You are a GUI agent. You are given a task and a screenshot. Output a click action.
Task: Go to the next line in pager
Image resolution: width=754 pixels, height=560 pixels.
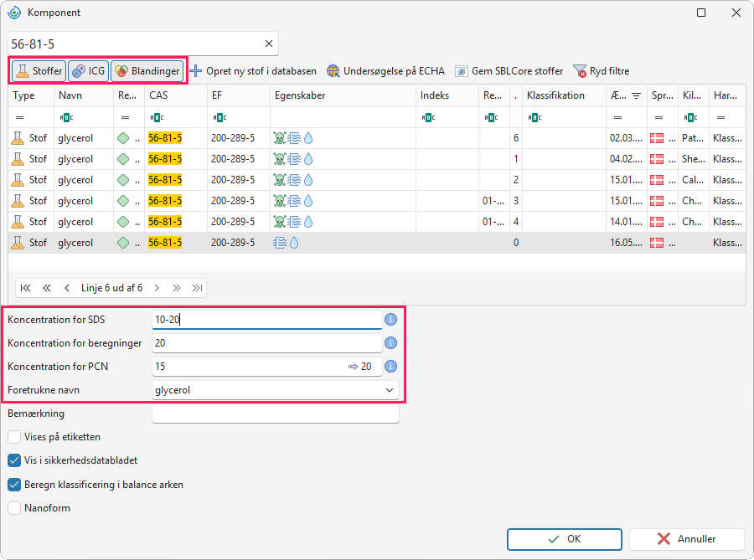pyautogui.click(x=157, y=288)
